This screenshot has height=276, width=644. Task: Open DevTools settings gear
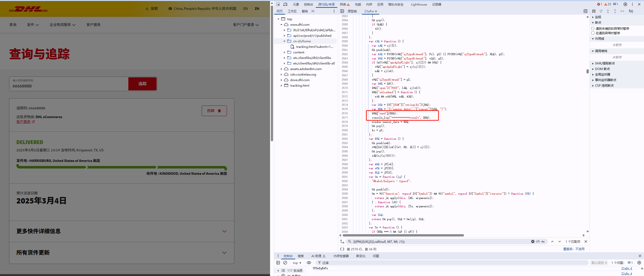click(x=625, y=4)
